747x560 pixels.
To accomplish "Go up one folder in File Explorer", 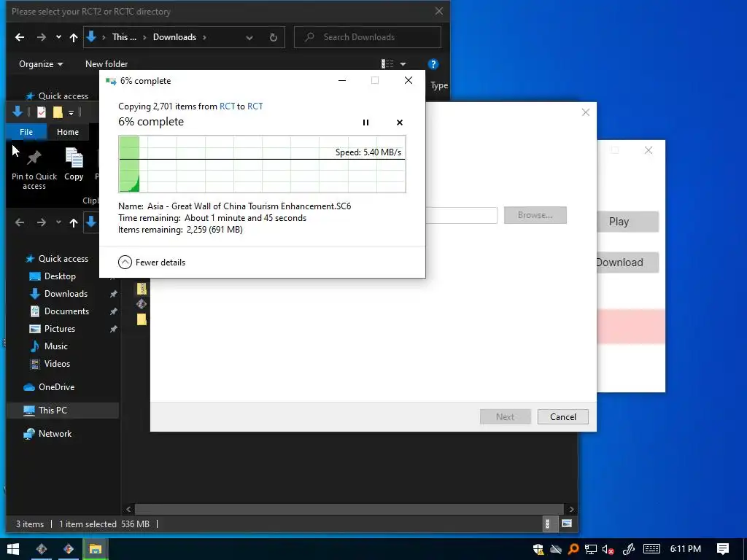I will click(x=74, y=222).
